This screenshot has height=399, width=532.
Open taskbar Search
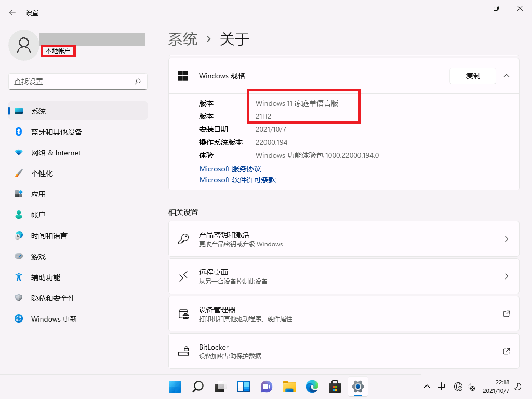click(198, 387)
